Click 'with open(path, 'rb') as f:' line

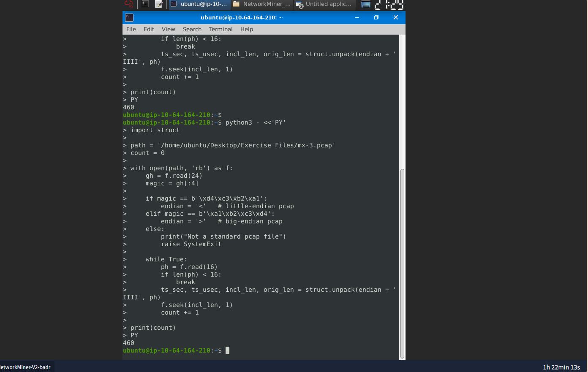[x=182, y=168]
